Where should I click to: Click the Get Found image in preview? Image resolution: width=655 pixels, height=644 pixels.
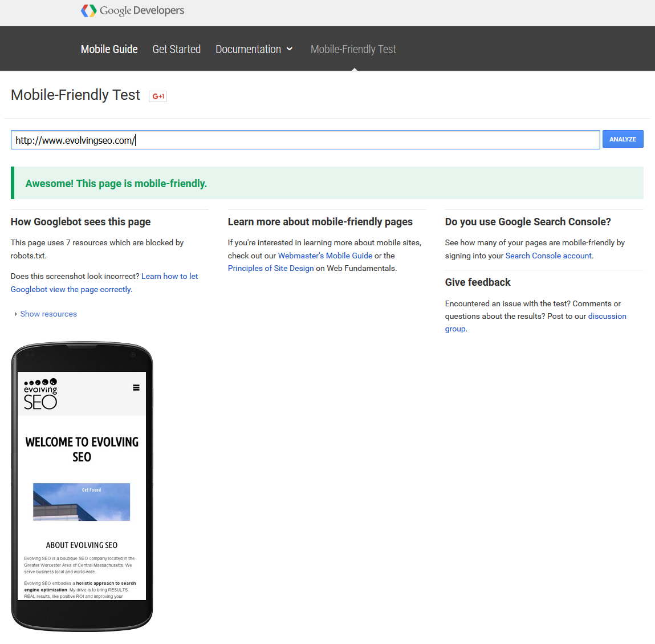[82, 502]
